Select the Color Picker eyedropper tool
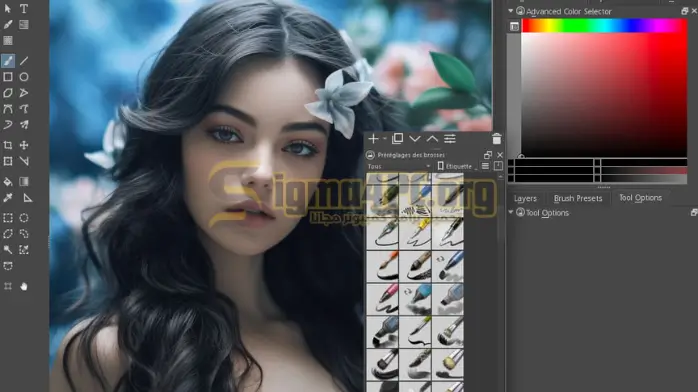This screenshot has height=392, width=698. point(8,198)
